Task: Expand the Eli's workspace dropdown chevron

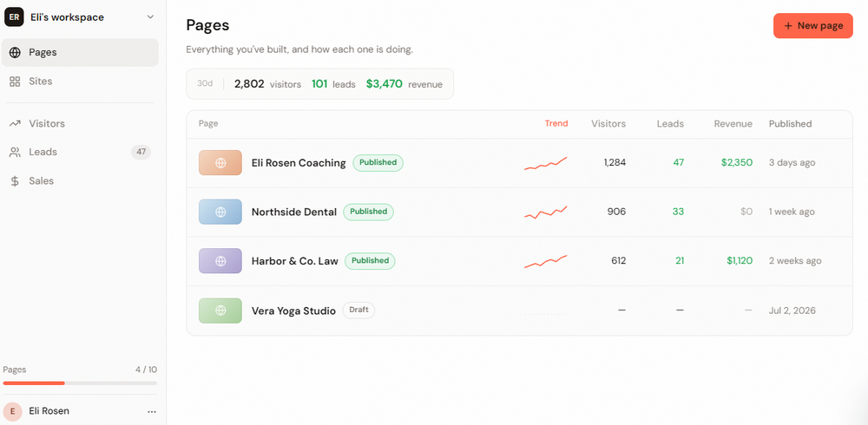Action: pos(150,17)
